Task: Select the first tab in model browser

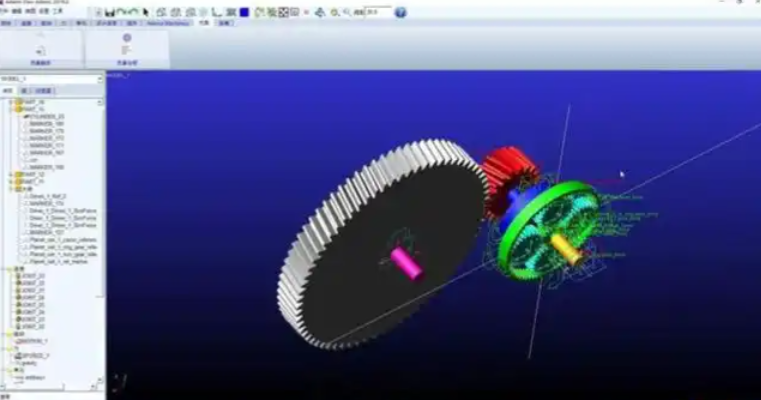Action: (8, 90)
